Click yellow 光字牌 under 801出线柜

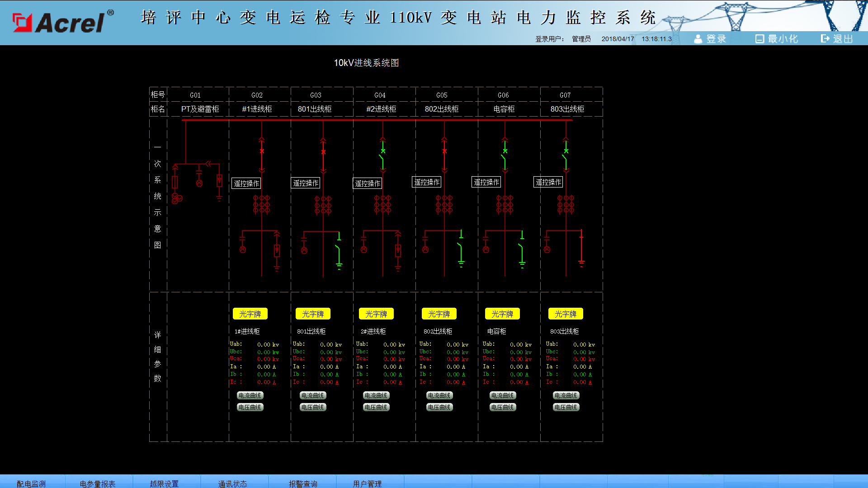tap(313, 314)
